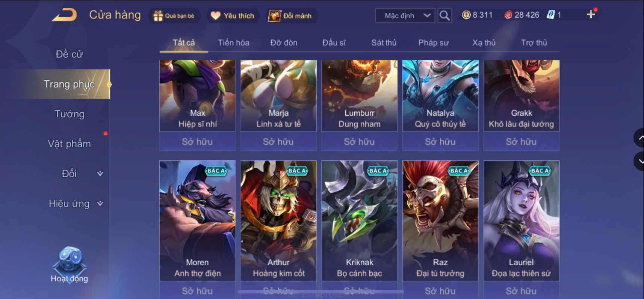Open the search magnifier icon
The height and width of the screenshot is (299, 644).
click(x=444, y=16)
